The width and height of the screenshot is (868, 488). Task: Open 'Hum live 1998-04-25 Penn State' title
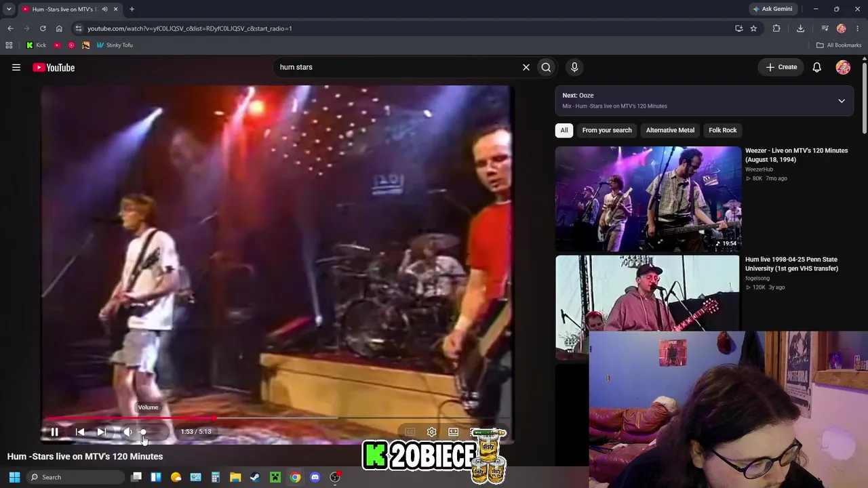point(792,264)
